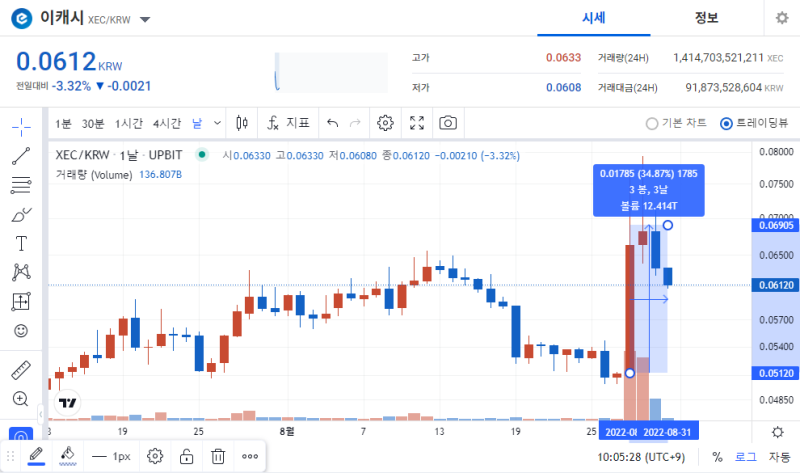Click the current price label 0.06120
Image resolution: width=800 pixels, height=473 pixels.
click(776, 285)
